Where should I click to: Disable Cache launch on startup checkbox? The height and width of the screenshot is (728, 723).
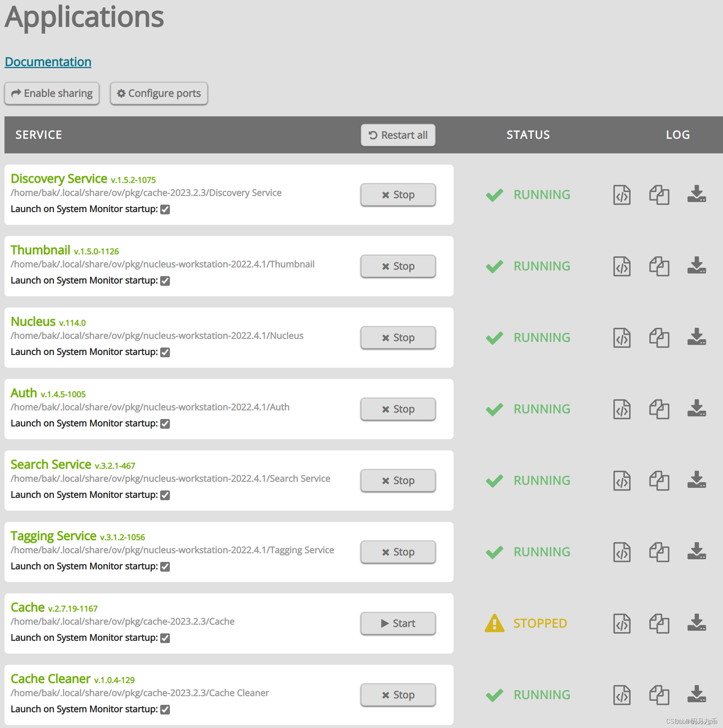[165, 638]
